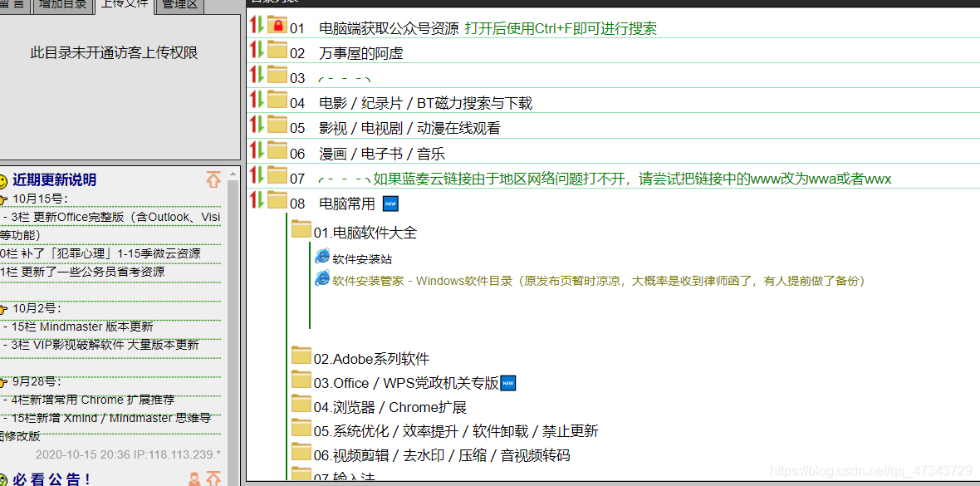Click the folder icon for 06.视频剪辑
This screenshot has width=980, height=486.
(x=301, y=452)
